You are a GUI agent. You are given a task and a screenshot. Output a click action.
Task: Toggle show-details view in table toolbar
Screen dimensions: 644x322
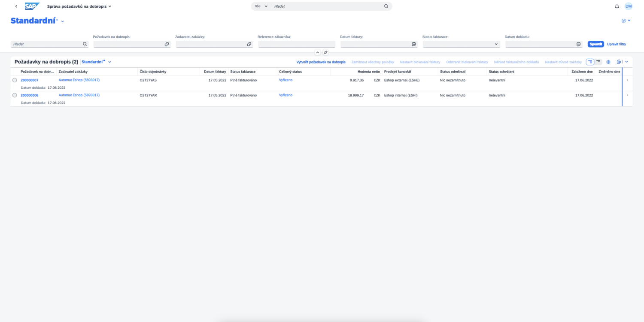point(590,62)
